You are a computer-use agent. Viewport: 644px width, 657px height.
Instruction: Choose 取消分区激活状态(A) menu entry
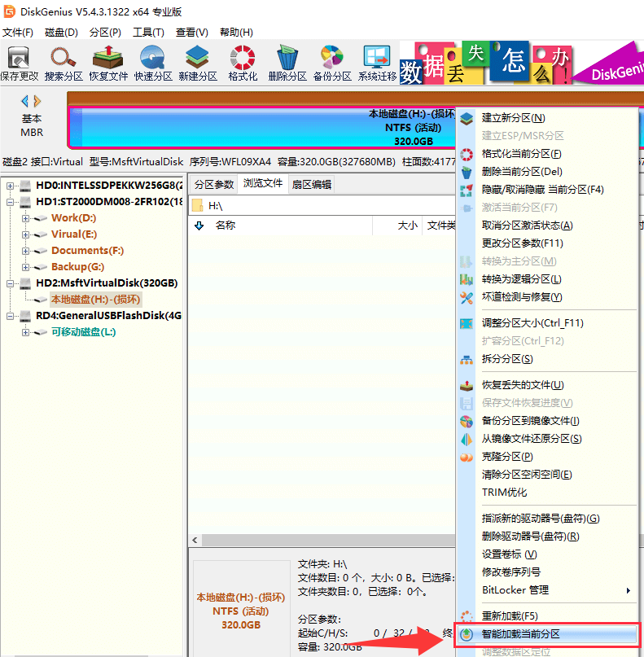tap(547, 226)
